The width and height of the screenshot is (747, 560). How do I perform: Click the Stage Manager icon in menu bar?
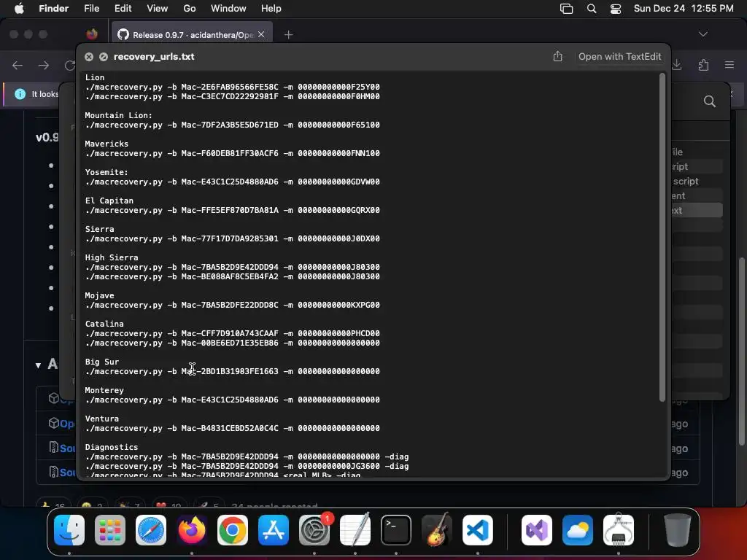click(566, 9)
